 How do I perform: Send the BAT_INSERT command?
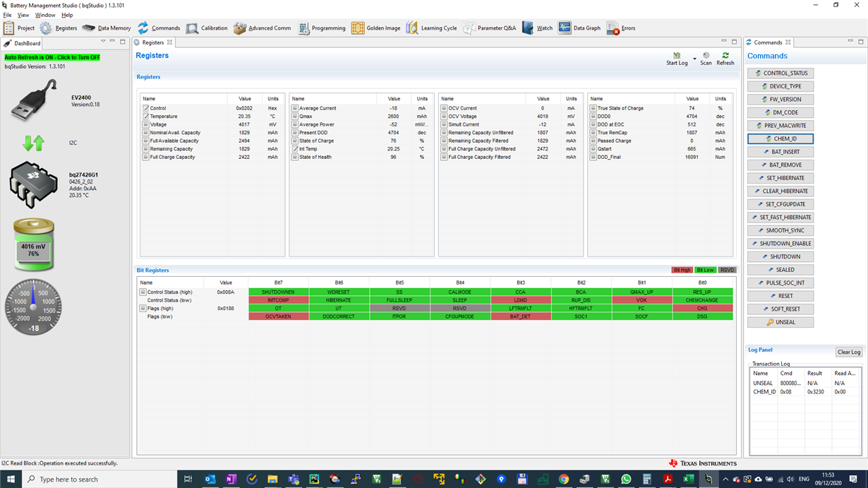780,152
